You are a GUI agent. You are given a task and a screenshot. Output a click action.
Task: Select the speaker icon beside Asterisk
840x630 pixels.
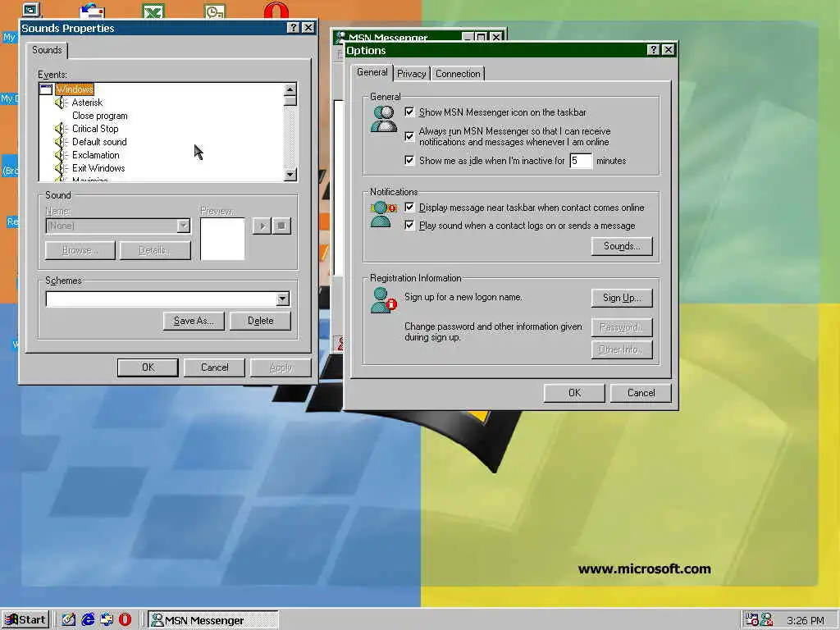click(61, 103)
